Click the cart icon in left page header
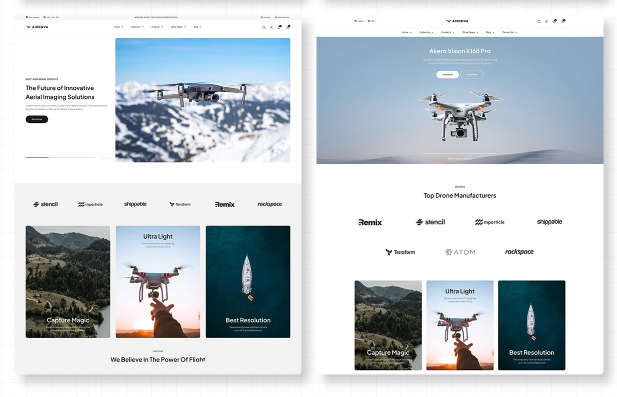 [288, 27]
